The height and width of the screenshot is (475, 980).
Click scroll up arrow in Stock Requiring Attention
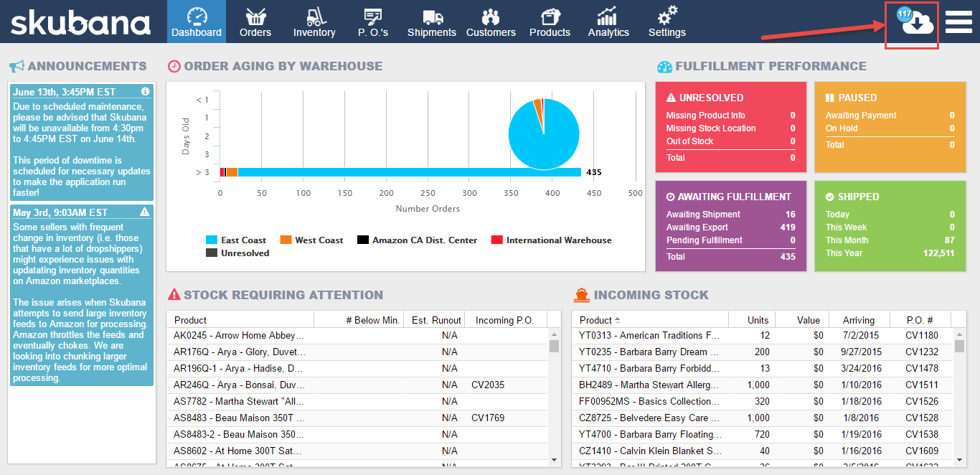pyautogui.click(x=555, y=334)
